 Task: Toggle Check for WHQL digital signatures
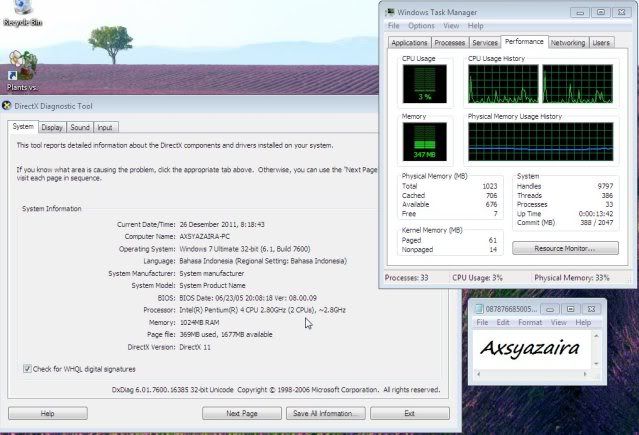27,369
